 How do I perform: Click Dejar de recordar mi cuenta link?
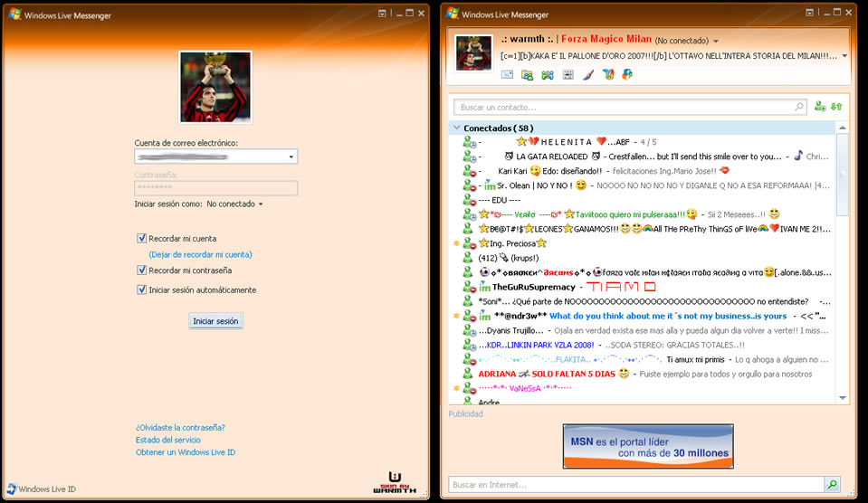tap(200, 254)
